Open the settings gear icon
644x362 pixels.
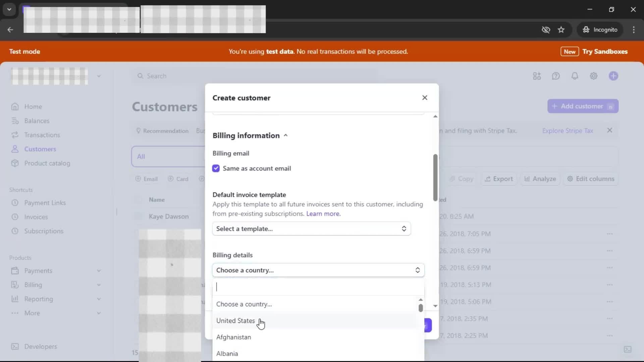[593, 76]
